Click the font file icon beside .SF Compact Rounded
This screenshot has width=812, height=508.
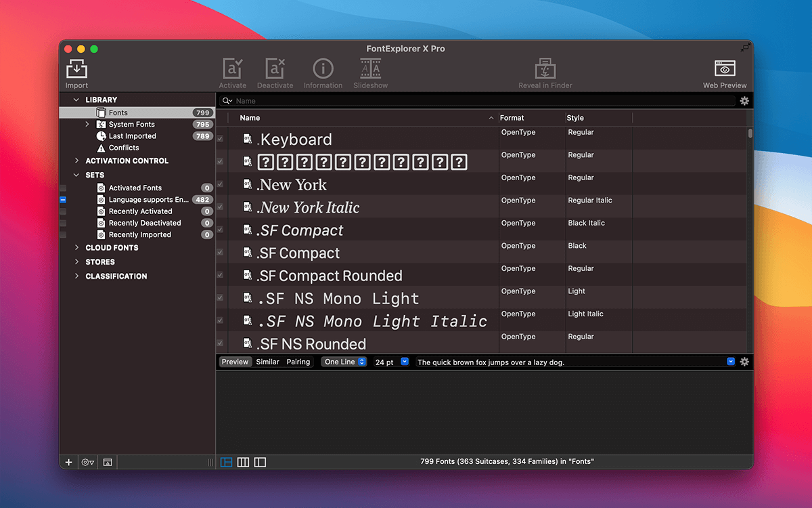(x=248, y=275)
